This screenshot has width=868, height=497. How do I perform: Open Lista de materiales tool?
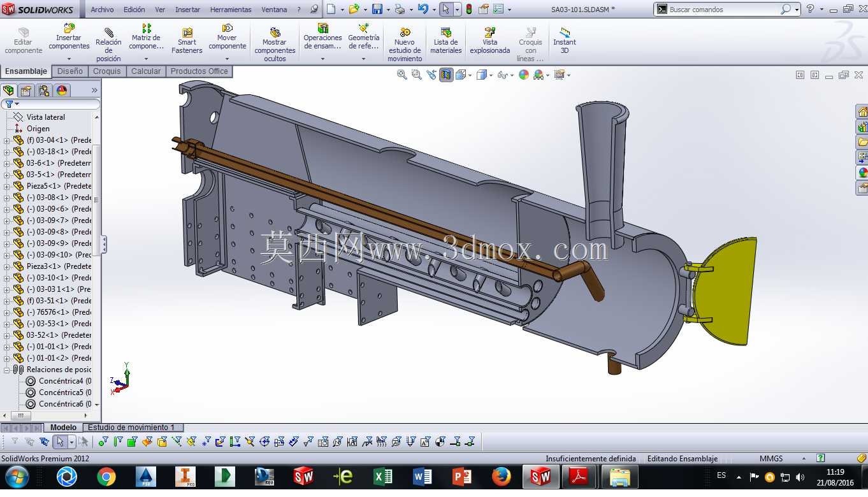click(x=446, y=41)
